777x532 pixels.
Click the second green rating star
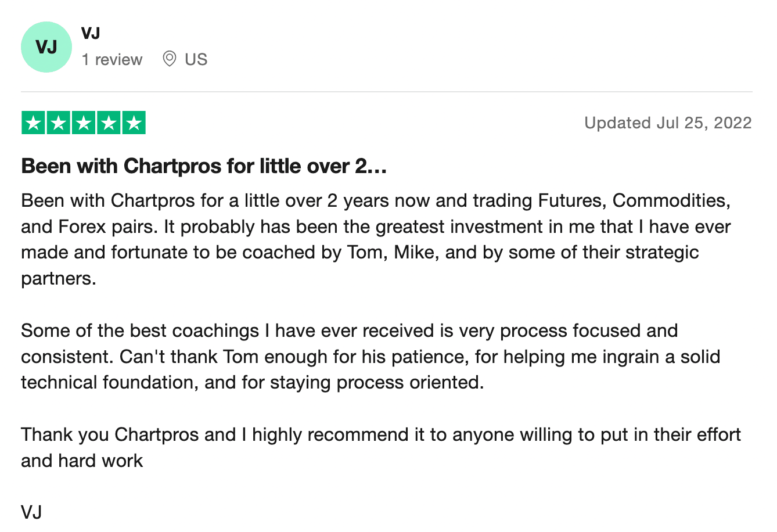click(59, 123)
